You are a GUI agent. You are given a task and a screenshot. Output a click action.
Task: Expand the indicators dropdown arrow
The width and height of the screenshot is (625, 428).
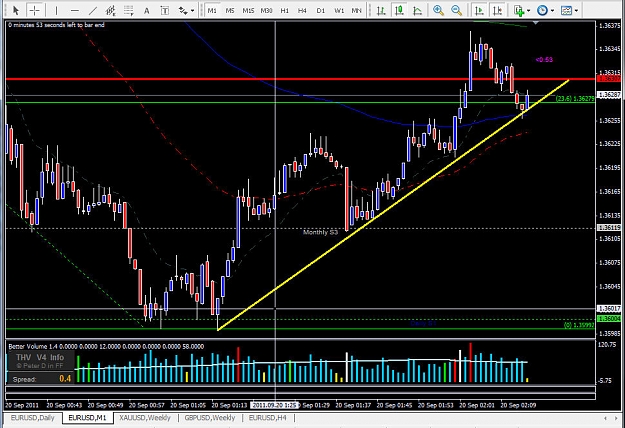(529, 11)
